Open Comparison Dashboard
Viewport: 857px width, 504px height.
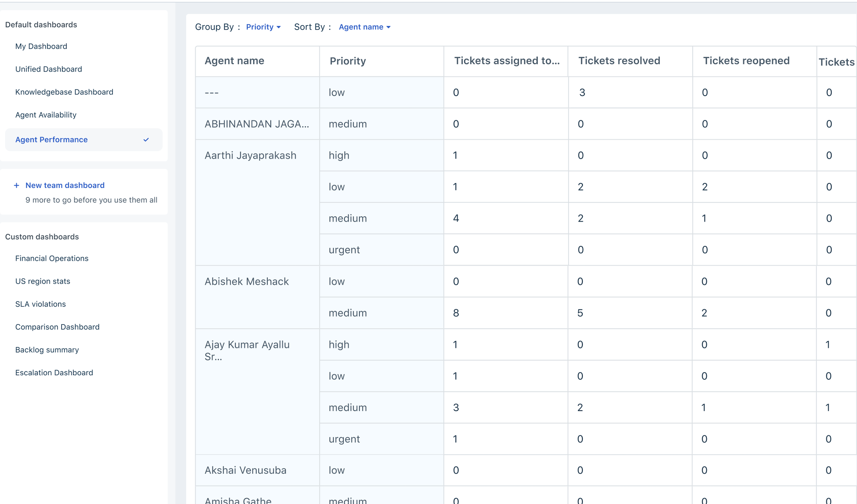coord(57,327)
